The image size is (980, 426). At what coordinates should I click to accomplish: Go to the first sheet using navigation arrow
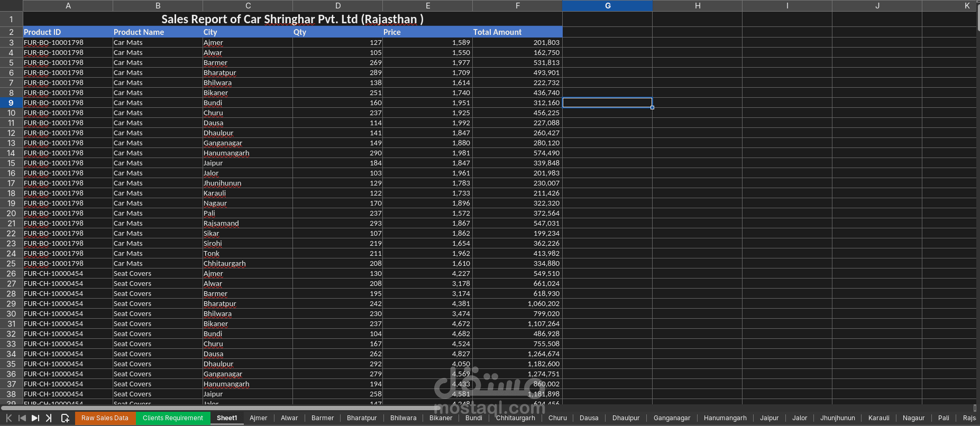pos(9,418)
